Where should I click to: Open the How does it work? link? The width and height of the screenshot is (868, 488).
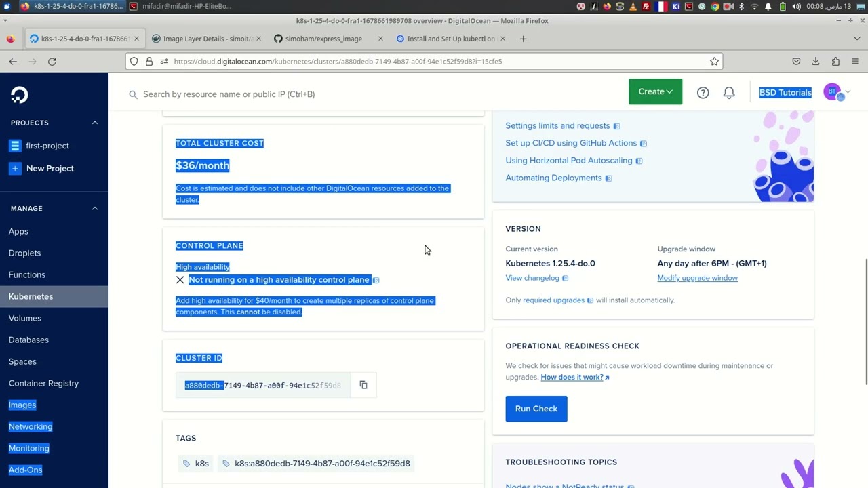coord(575,377)
